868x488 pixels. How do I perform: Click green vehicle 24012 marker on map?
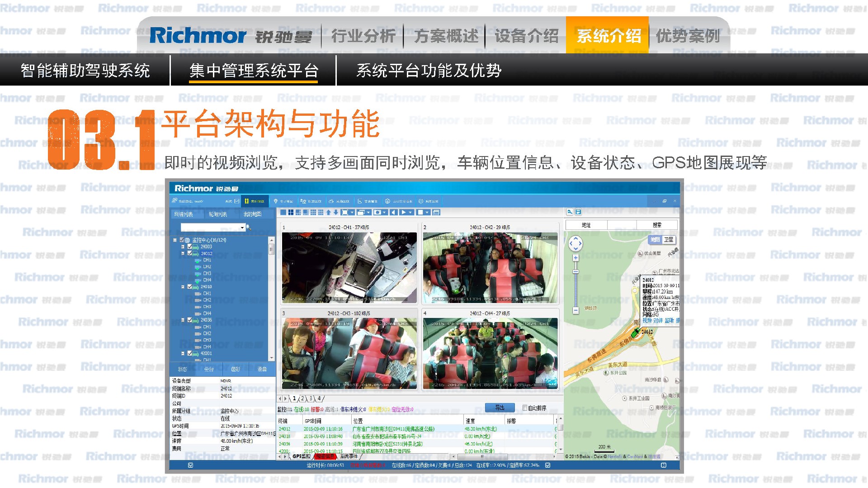(x=636, y=333)
